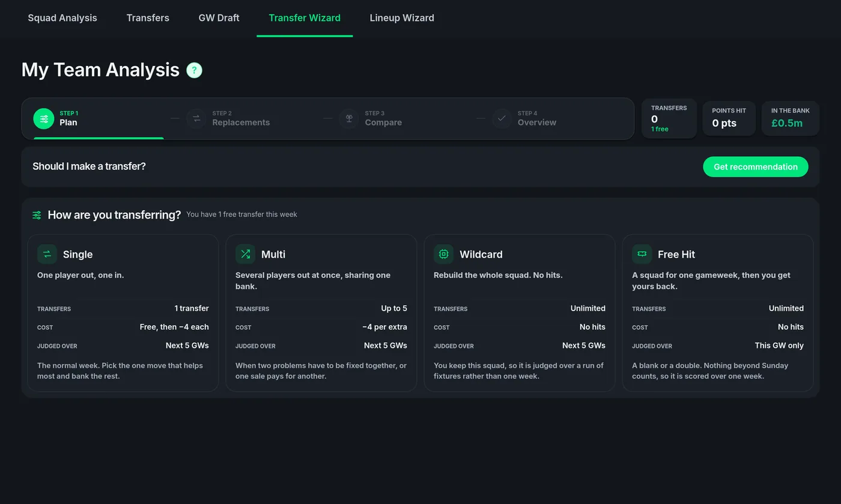
Task: Click the 'Should I make a transfer?' text
Action: [89, 166]
